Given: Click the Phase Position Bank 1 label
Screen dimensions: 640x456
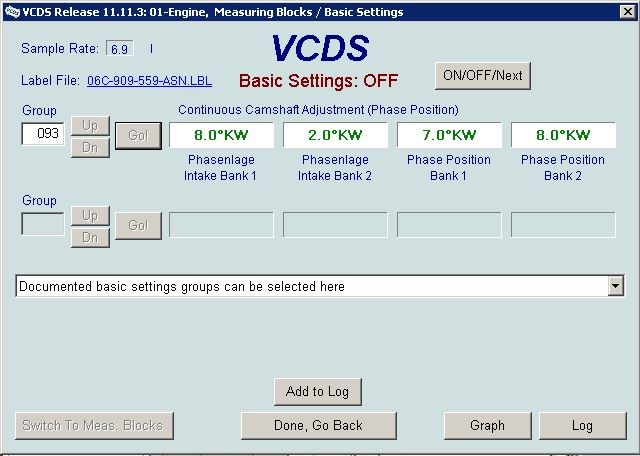Looking at the screenshot, I should click(449, 168).
